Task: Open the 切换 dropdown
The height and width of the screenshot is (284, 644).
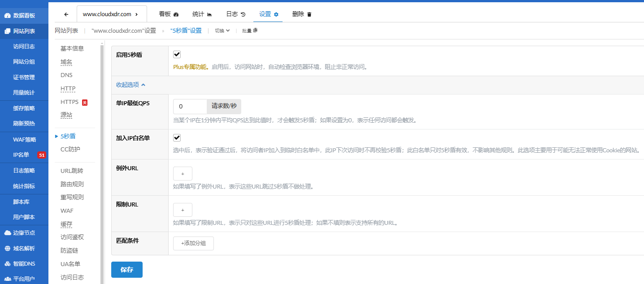Action: pos(222,31)
